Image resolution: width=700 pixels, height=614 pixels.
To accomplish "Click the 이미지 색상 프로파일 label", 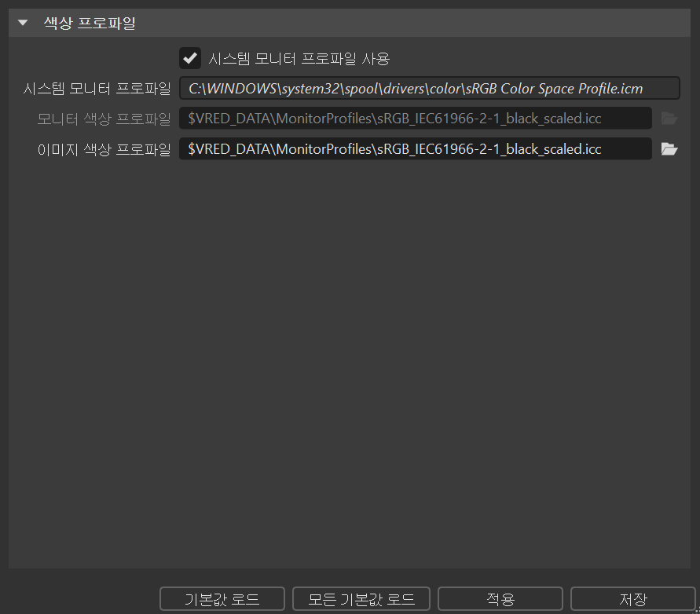I will [x=104, y=149].
